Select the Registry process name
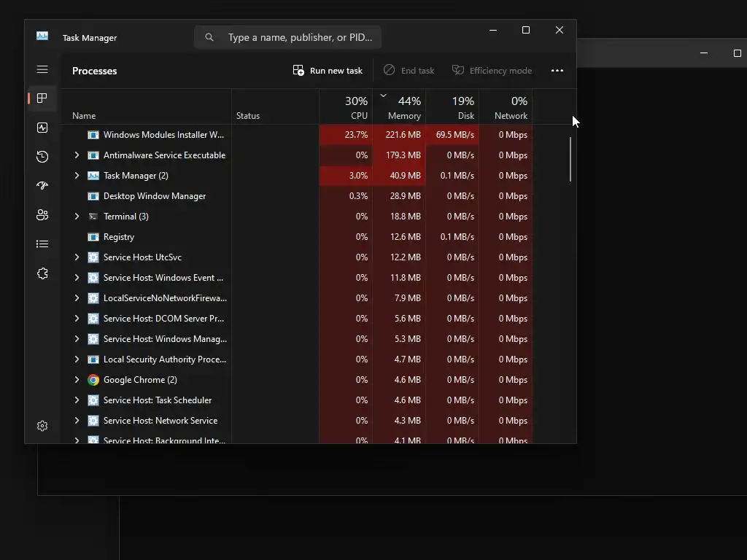Viewport: 747px width, 560px height. click(x=119, y=237)
